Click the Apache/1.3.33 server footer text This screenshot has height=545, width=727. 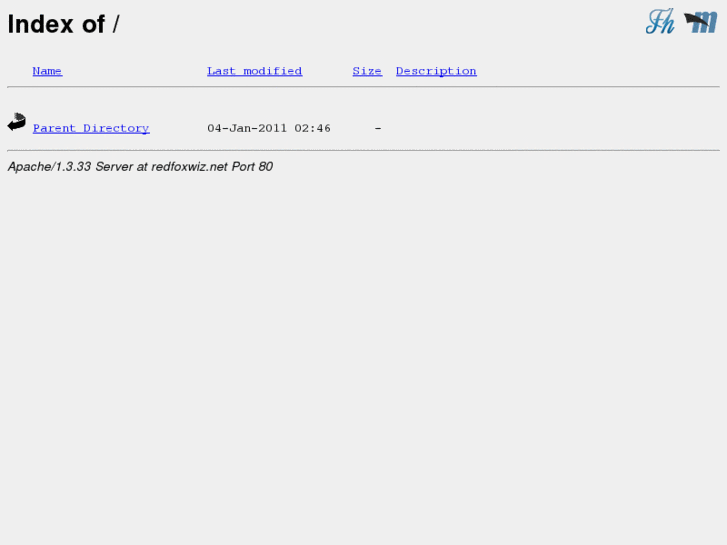140,167
